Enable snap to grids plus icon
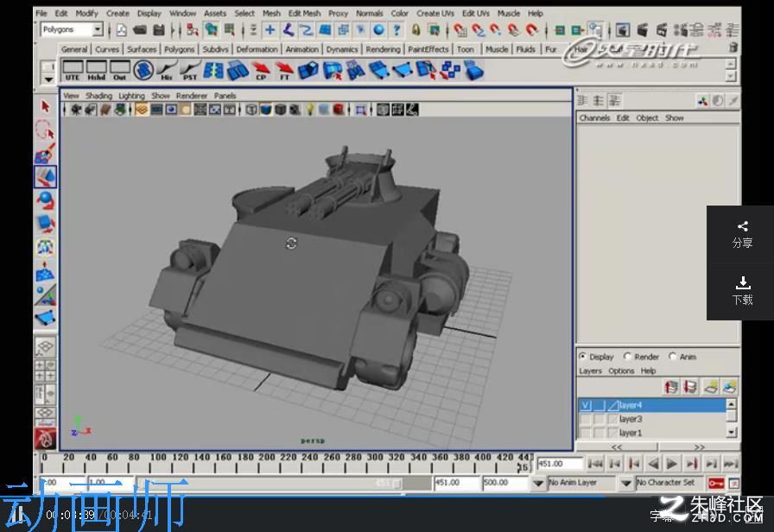The image size is (774, 532). 270,30
